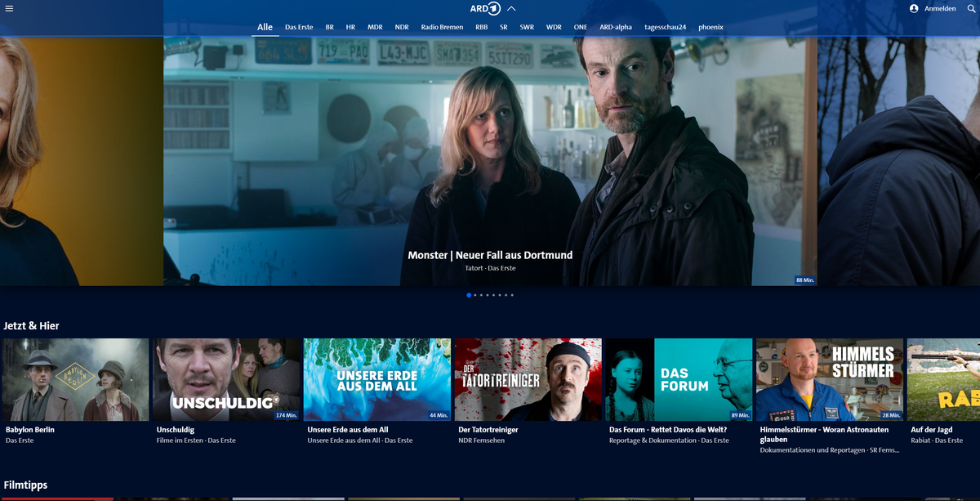Open the Das Forum thumbnail
Viewport: 980px width, 501px height.
pyautogui.click(x=679, y=379)
